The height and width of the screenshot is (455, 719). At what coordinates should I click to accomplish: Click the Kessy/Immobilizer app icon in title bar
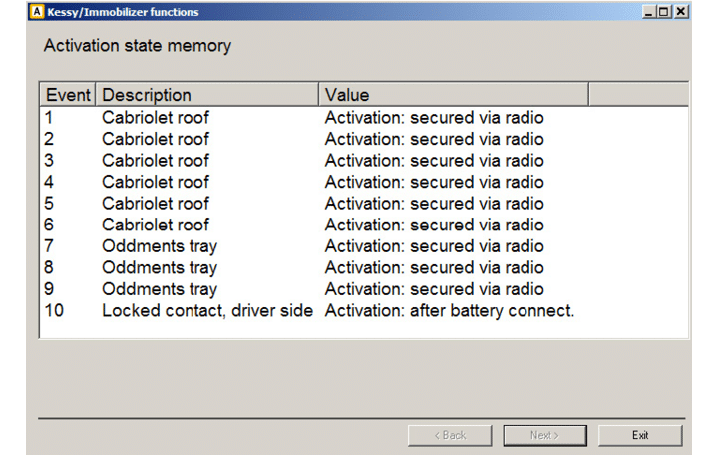point(35,12)
